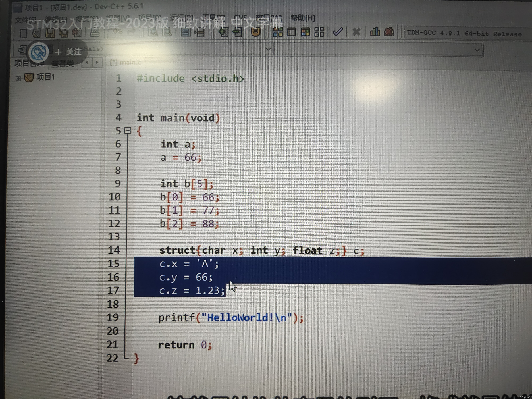Click the 关注 follow button overlay
Image resolution: width=532 pixels, height=399 pixels.
pyautogui.click(x=68, y=52)
